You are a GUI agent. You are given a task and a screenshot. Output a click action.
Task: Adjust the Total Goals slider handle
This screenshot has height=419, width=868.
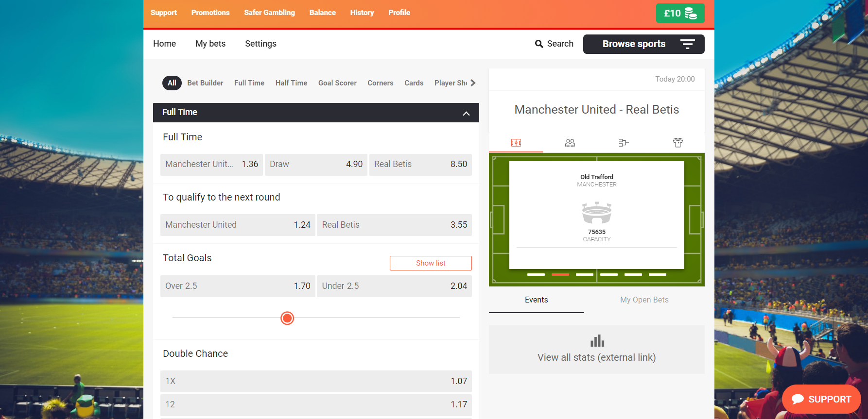click(x=287, y=318)
